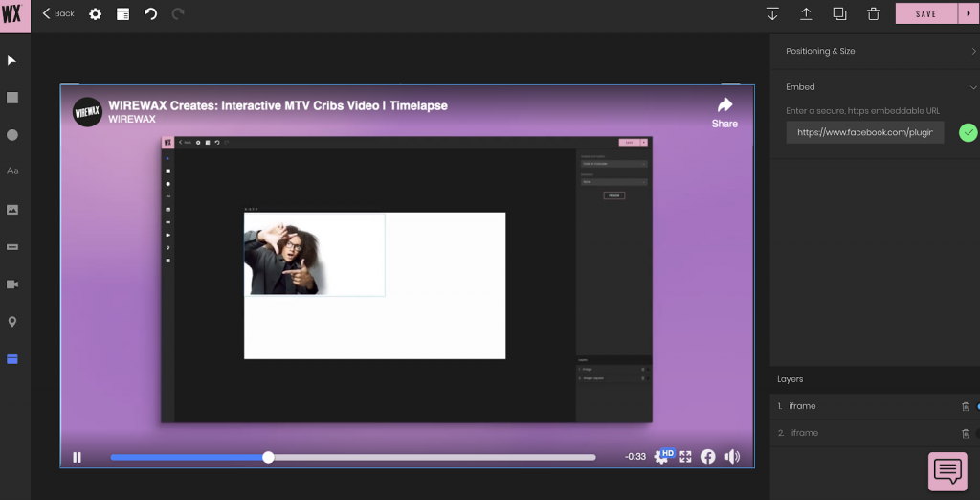980x500 pixels.
Task: Click the -0:33 remaining time
Action: pos(635,457)
